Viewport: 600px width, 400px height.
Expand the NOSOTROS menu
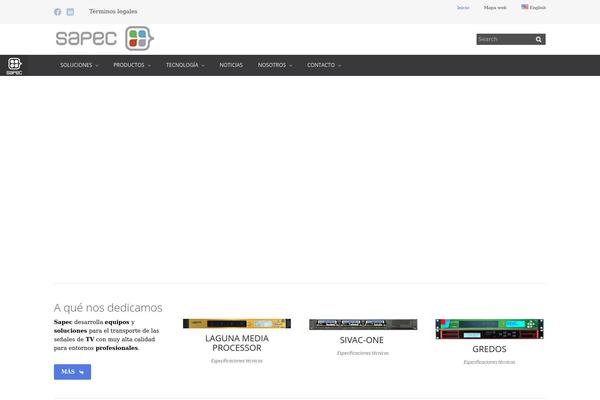pyautogui.click(x=275, y=65)
